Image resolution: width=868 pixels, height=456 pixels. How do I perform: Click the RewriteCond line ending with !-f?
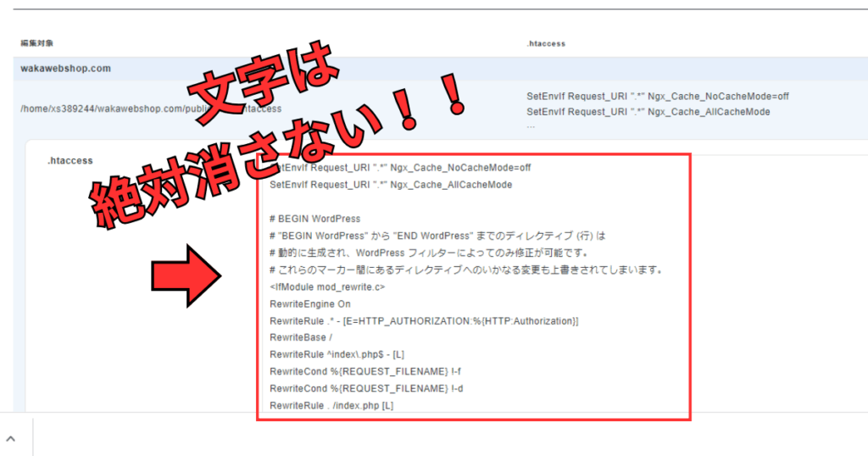point(365,371)
